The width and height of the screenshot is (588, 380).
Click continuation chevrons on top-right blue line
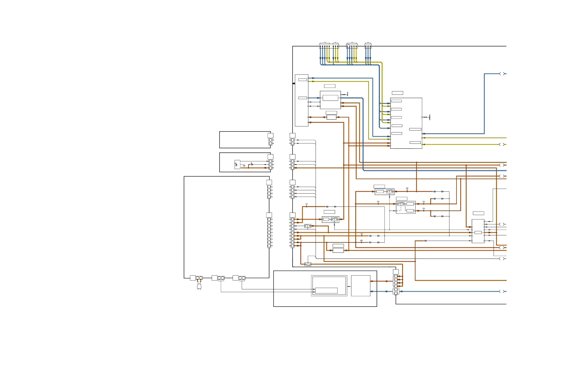(502, 74)
